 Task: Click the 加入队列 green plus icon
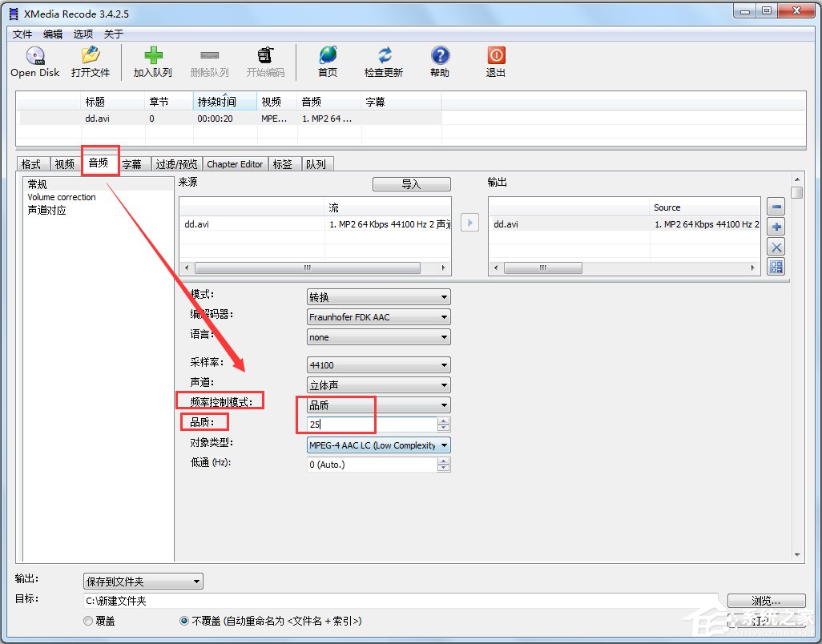tap(152, 62)
